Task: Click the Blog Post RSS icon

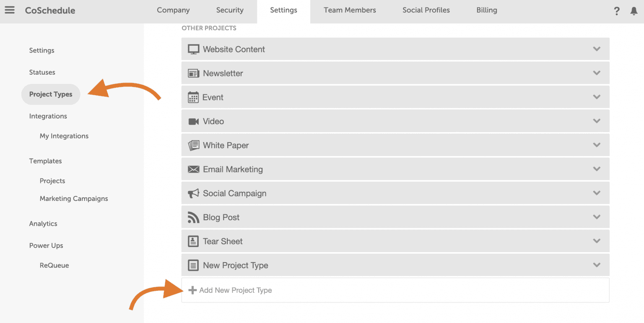Action: pyautogui.click(x=193, y=217)
